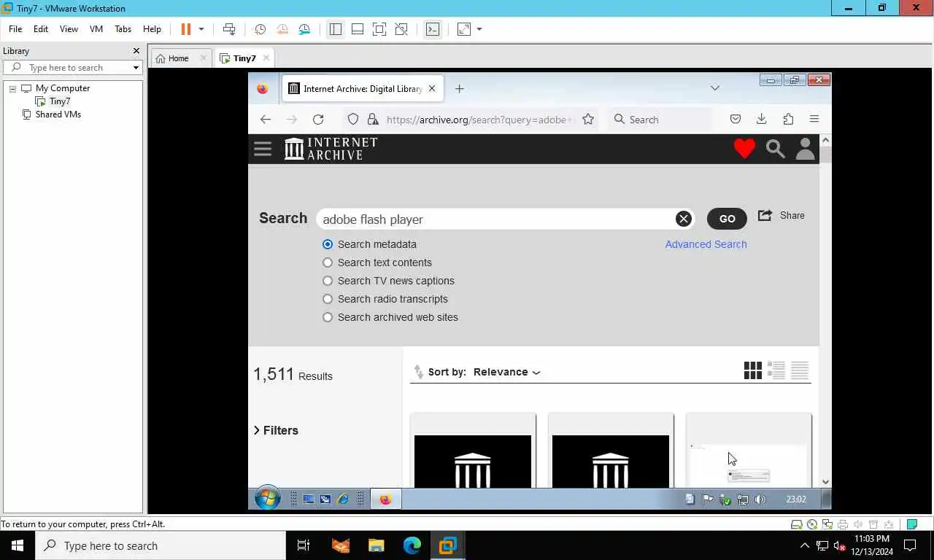Screen dimensions: 934x560
Task: Collapse the My Computer tree node
Action: pyautogui.click(x=12, y=88)
